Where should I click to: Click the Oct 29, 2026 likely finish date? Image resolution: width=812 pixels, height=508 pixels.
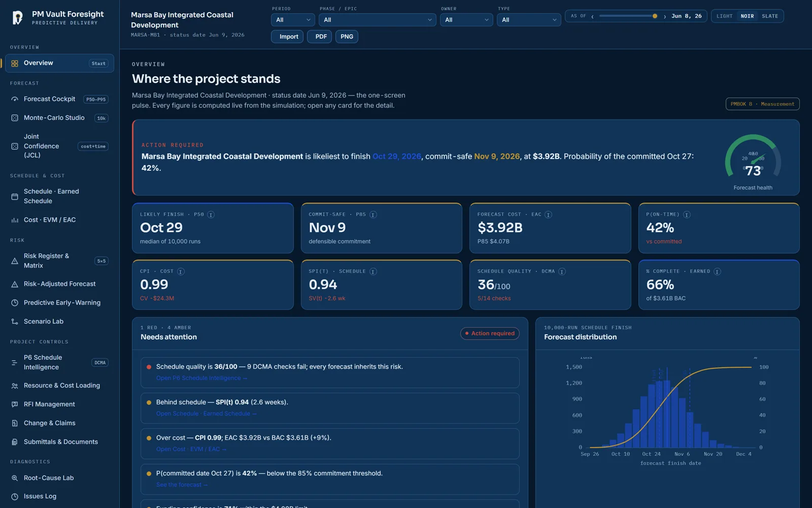pyautogui.click(x=397, y=156)
